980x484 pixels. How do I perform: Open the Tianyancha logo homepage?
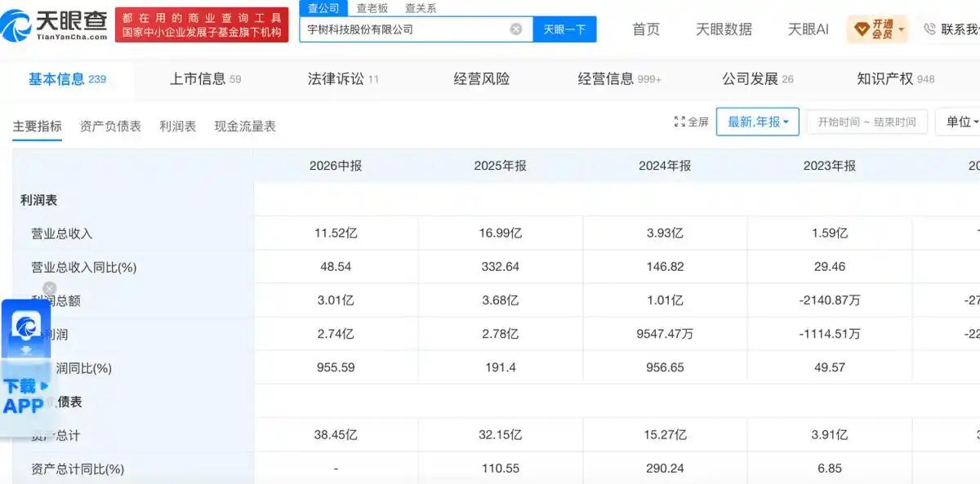point(54,25)
